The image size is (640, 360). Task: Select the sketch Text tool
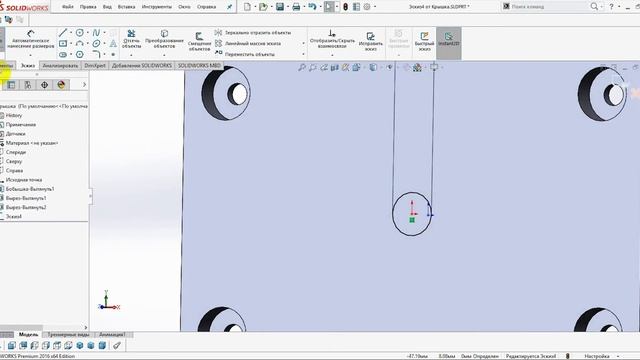coord(113,43)
